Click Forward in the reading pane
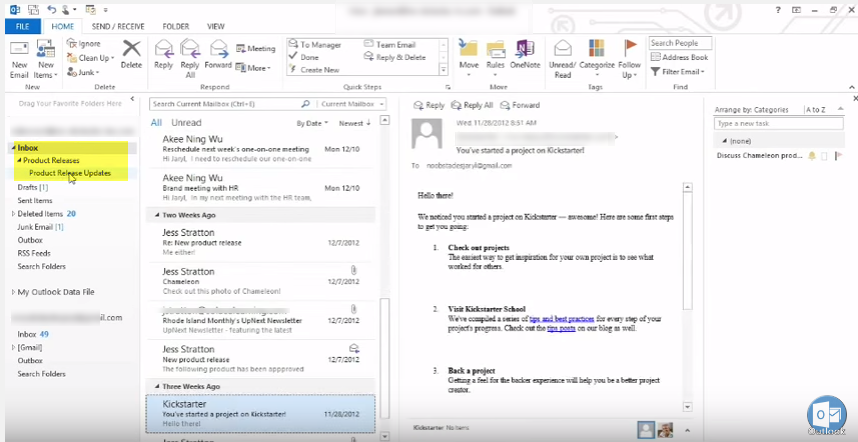The image size is (858, 442). 519,105
